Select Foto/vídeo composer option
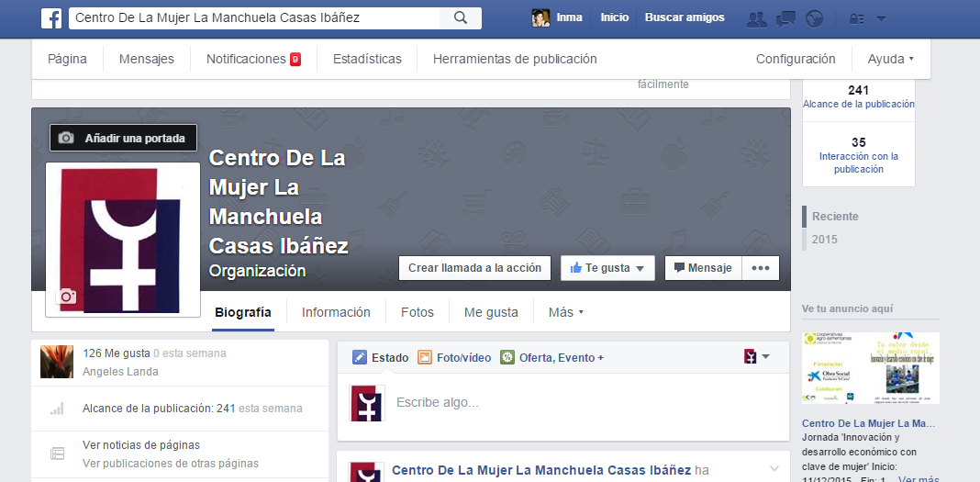Image resolution: width=980 pixels, height=482 pixels. (x=454, y=357)
